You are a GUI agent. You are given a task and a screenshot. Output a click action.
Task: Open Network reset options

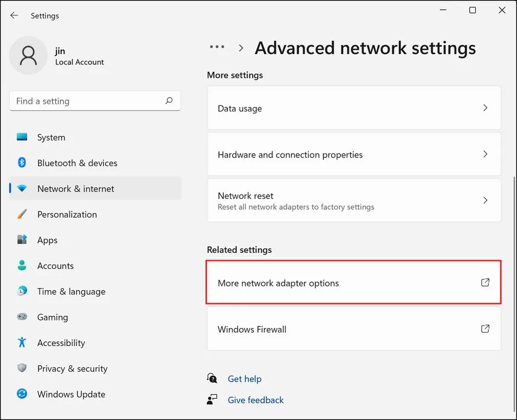353,201
